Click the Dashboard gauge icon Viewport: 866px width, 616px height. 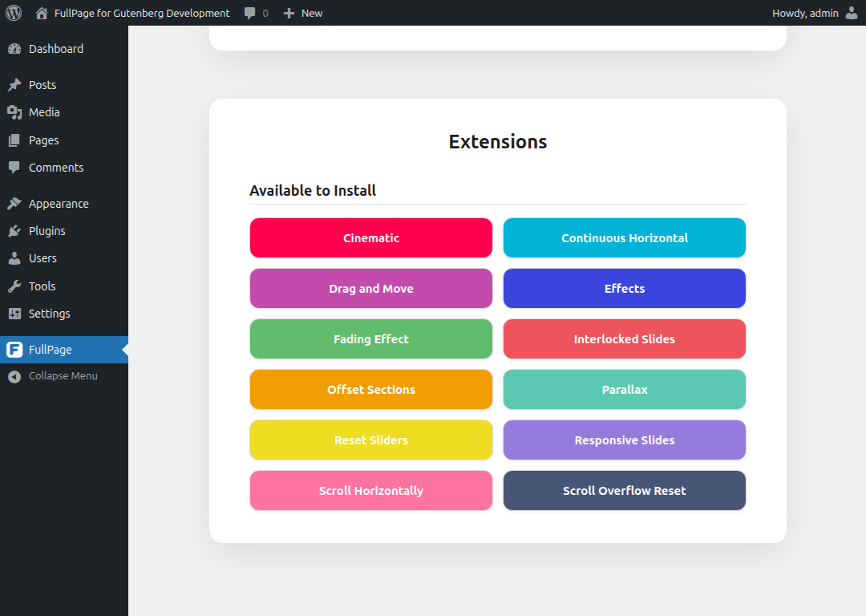14,49
